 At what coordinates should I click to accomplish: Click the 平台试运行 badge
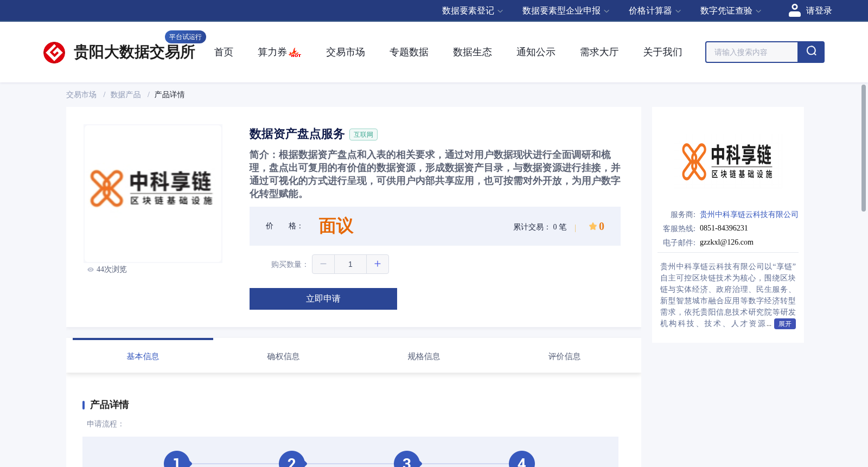[x=186, y=37]
